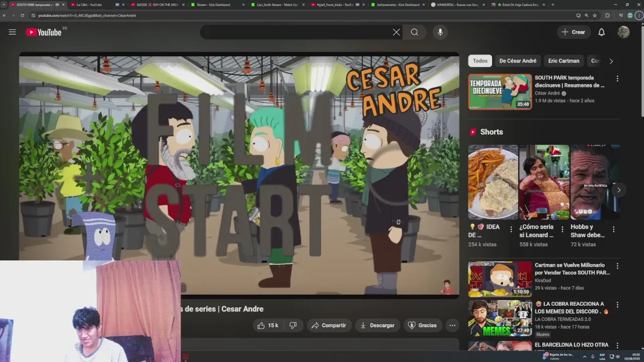Image resolution: width=644 pixels, height=362 pixels.
Task: Open options for Hobbs y Shaw Short
Action: click(613, 229)
